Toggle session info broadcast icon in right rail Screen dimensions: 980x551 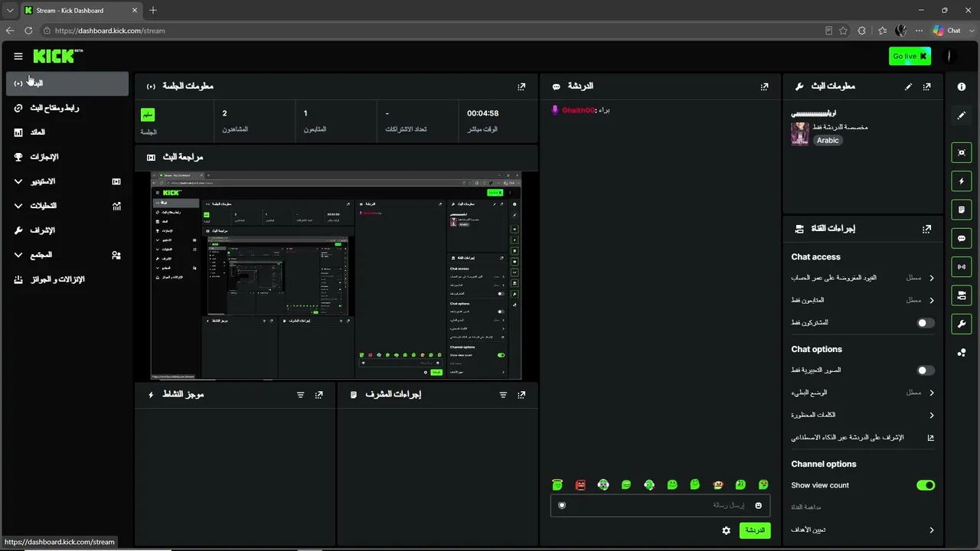962,266
